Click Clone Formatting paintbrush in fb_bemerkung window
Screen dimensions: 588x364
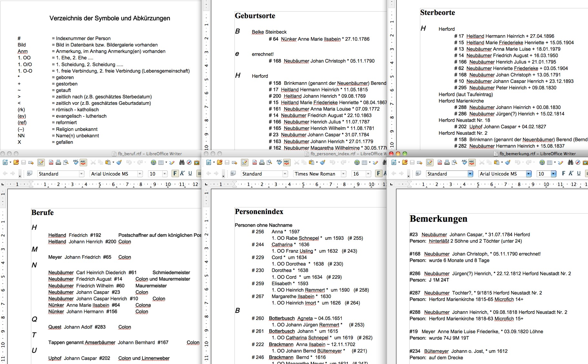(x=507, y=162)
